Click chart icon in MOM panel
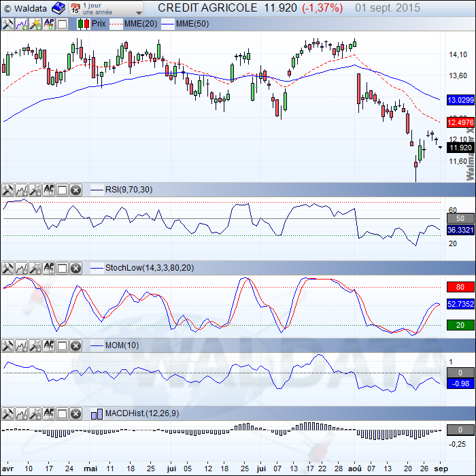The height and width of the screenshot is (476, 476). pos(21,345)
